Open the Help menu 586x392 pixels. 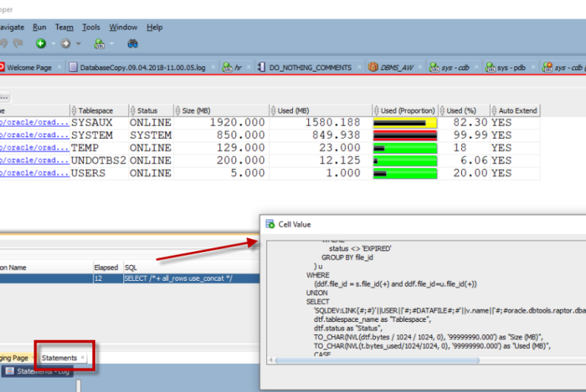[154, 27]
